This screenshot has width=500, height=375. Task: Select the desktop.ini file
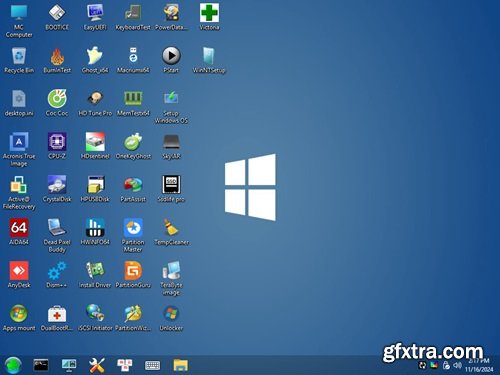[x=19, y=103]
